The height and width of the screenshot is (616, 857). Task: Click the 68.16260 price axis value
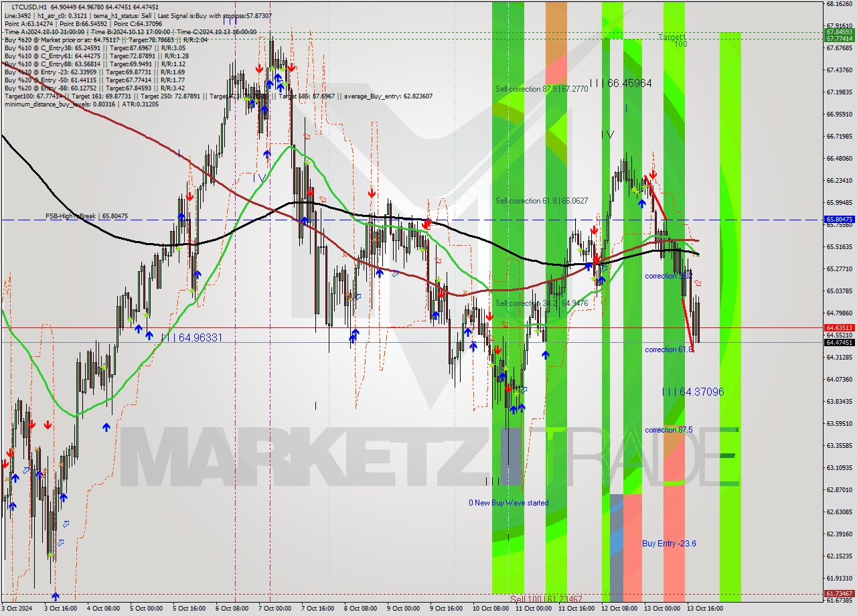(x=840, y=4)
